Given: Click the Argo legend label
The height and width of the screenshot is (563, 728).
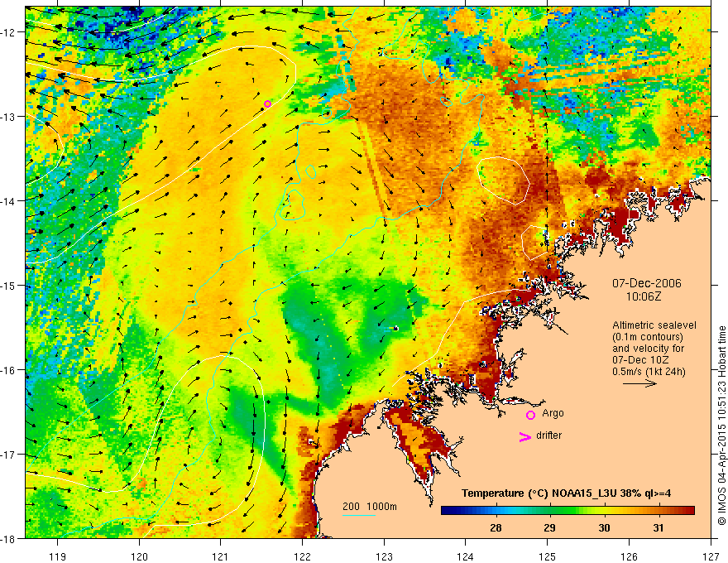Looking at the screenshot, I should point(553,413).
